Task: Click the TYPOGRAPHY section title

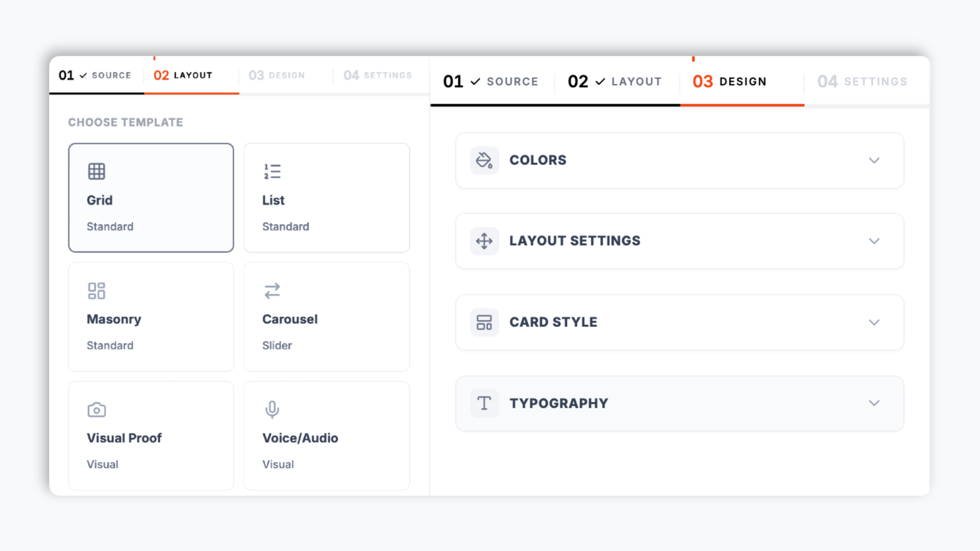Action: pyautogui.click(x=558, y=403)
